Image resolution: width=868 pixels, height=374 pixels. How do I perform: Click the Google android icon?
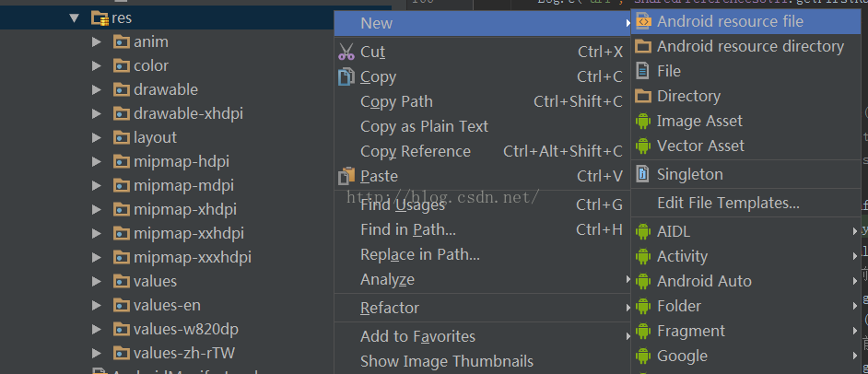coord(642,356)
